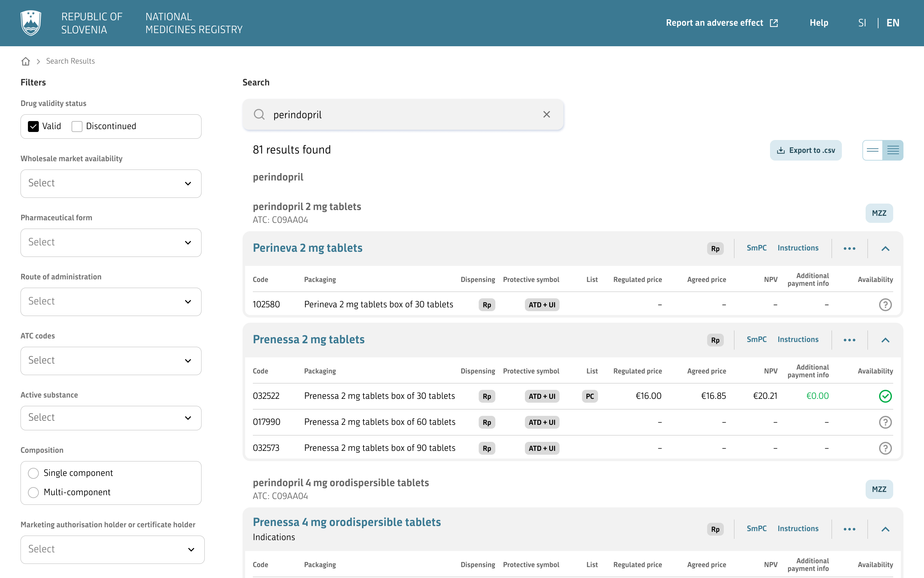Collapse the Prenessa 2 mg tablets panel
Image resolution: width=924 pixels, height=578 pixels.
coord(885,340)
